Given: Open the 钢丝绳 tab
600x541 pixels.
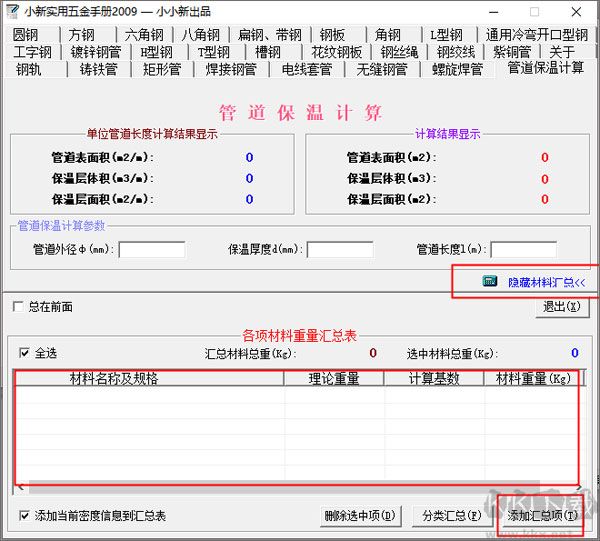Looking at the screenshot, I should coord(399,52).
